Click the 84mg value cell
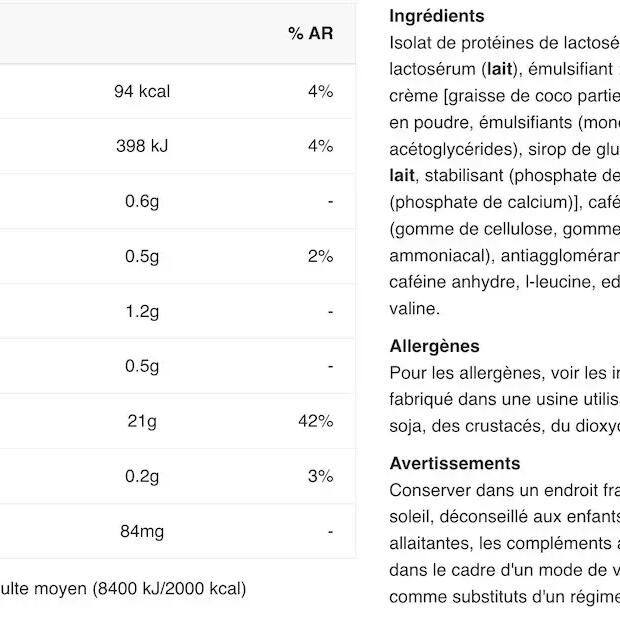 [x=142, y=531]
